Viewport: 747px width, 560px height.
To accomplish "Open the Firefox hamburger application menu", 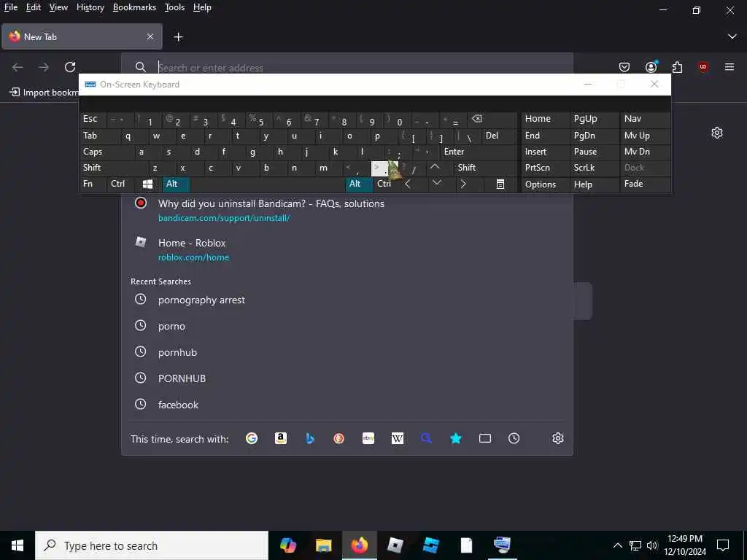I will click(729, 67).
